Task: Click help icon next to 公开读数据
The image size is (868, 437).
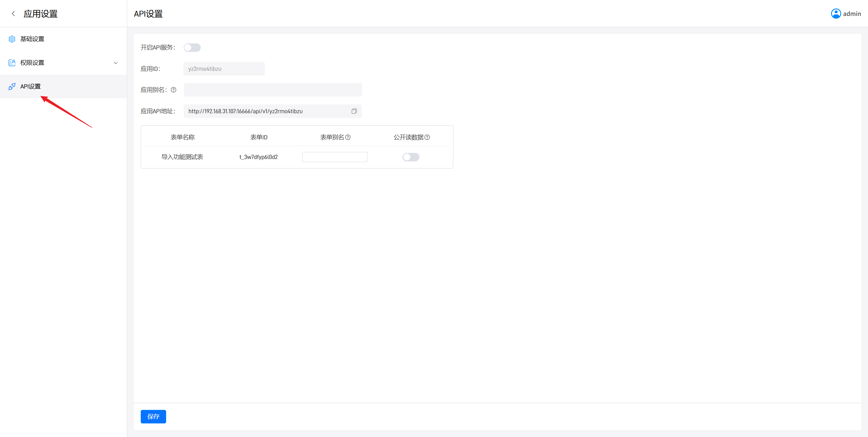Action: [427, 137]
